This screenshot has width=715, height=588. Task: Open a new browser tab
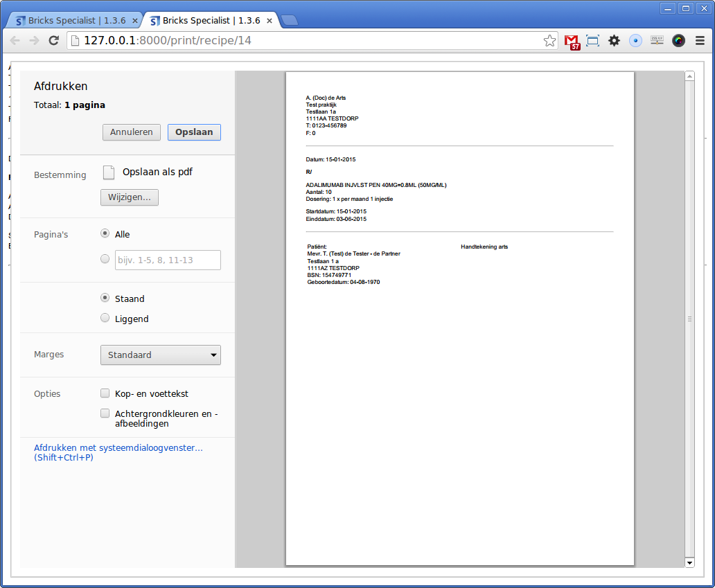pyautogui.click(x=289, y=20)
